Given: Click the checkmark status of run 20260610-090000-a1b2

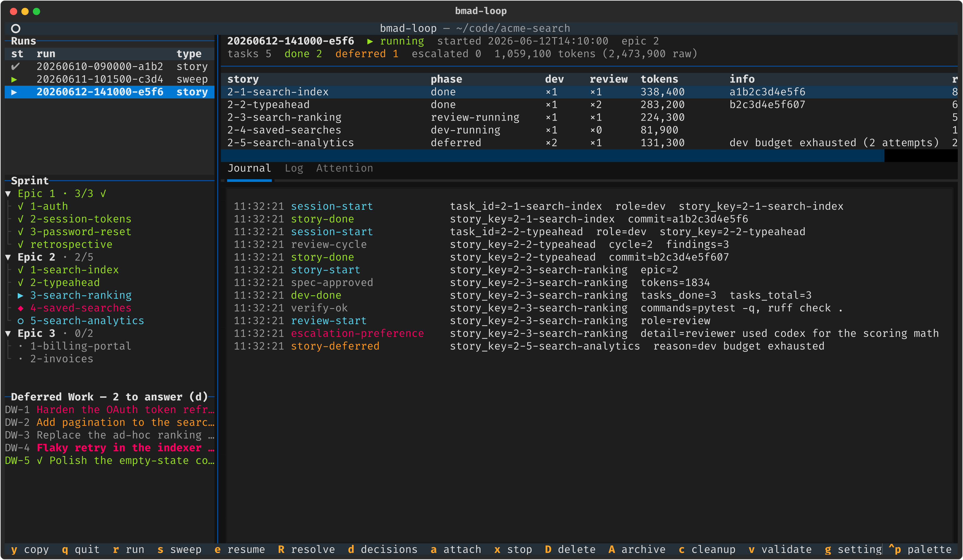Looking at the screenshot, I should click(x=15, y=66).
